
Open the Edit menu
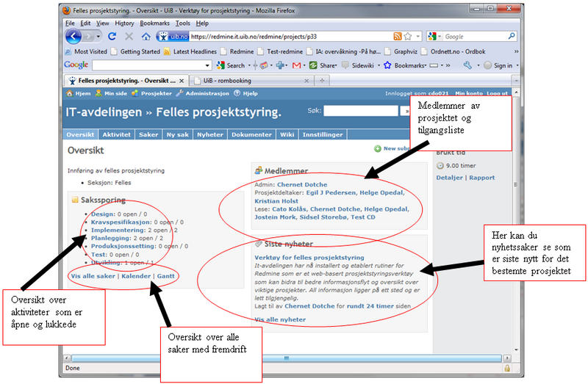pyautogui.click(x=85, y=23)
